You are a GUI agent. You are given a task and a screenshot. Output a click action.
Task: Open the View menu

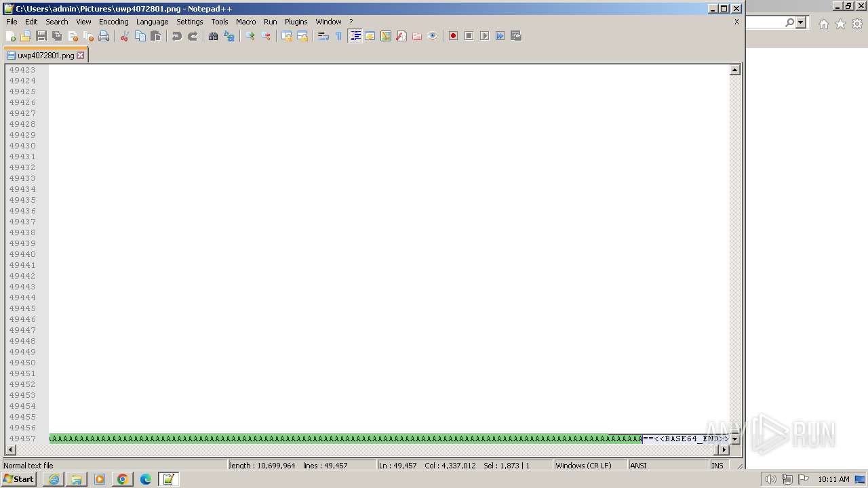[x=83, y=22]
